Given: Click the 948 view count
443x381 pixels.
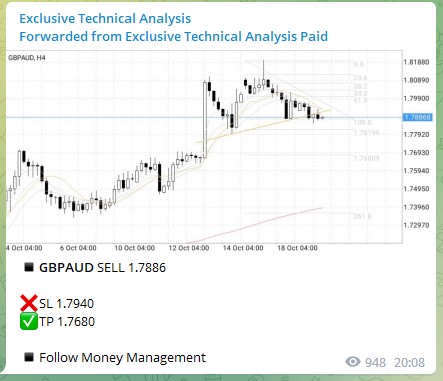Looking at the screenshot, I should [x=375, y=362].
